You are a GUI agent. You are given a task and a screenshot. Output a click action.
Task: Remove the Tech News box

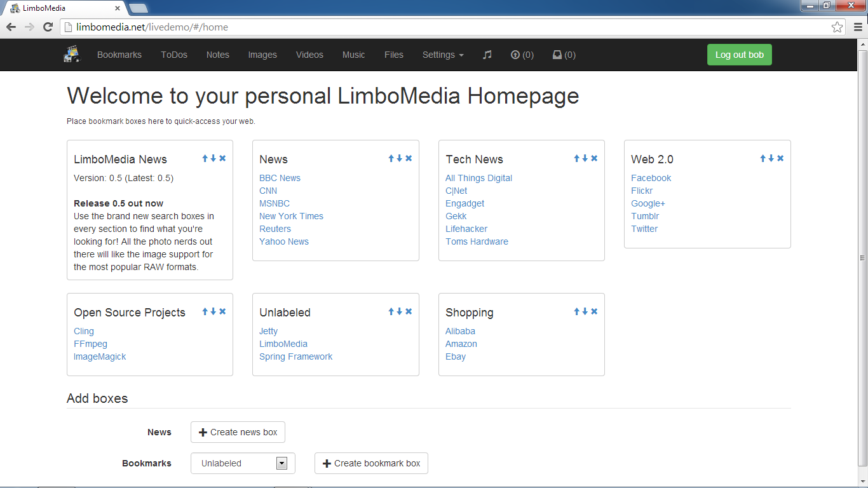[x=594, y=158]
